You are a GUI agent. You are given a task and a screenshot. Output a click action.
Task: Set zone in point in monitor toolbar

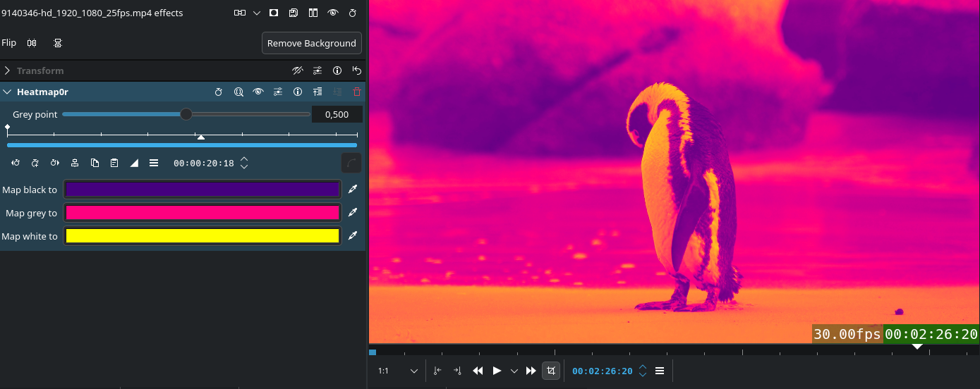(437, 371)
